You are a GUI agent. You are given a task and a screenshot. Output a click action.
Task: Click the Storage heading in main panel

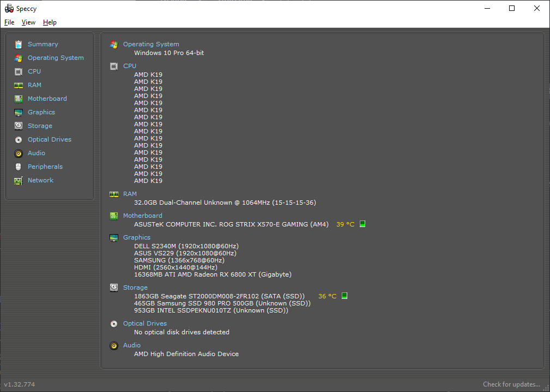(135, 287)
